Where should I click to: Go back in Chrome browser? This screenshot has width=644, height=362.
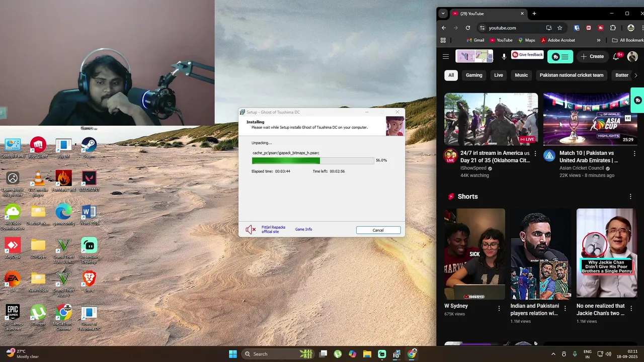444,28
